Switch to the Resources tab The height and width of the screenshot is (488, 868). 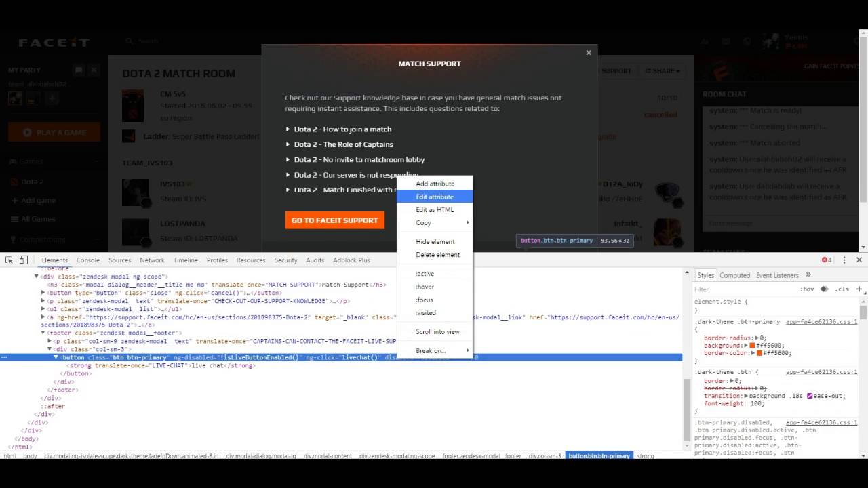click(x=251, y=260)
